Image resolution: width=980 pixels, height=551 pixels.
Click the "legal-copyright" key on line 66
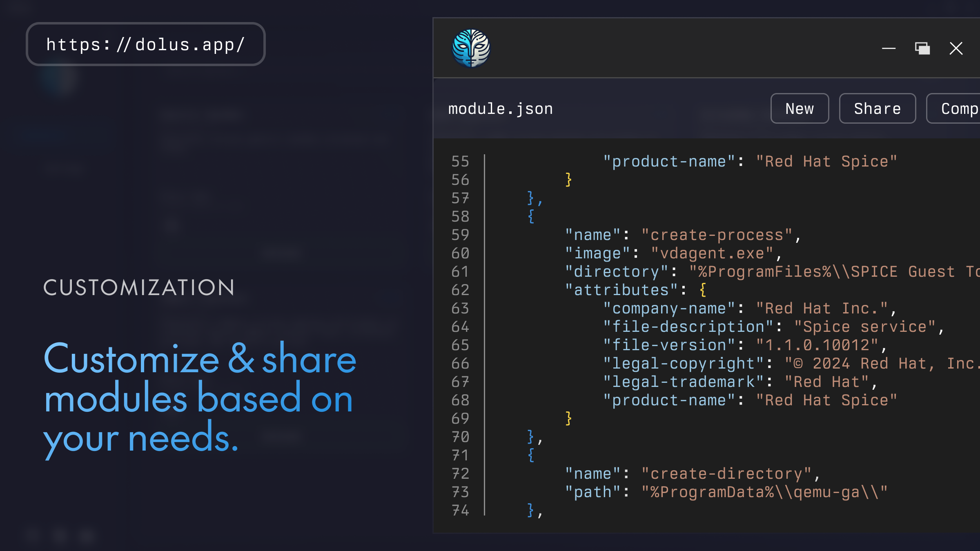point(683,363)
